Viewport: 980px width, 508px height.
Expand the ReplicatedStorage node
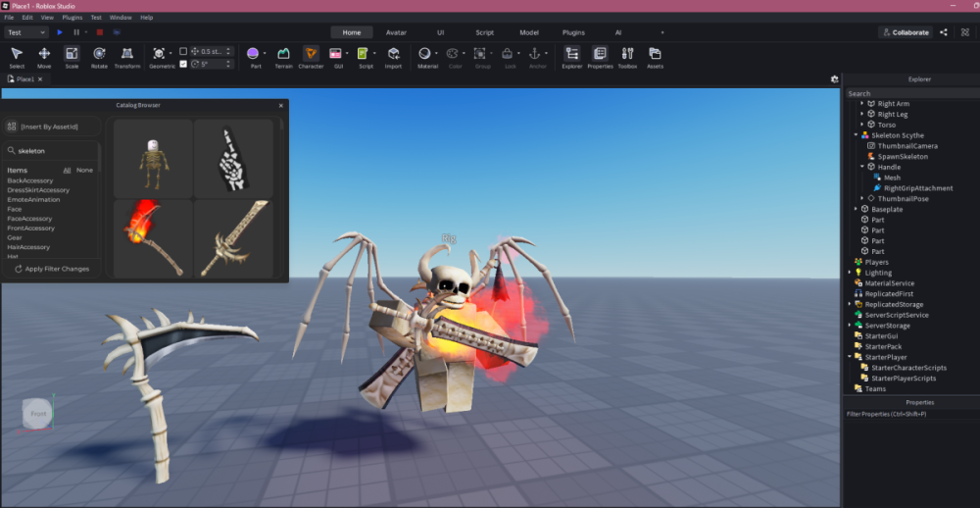pyautogui.click(x=850, y=304)
